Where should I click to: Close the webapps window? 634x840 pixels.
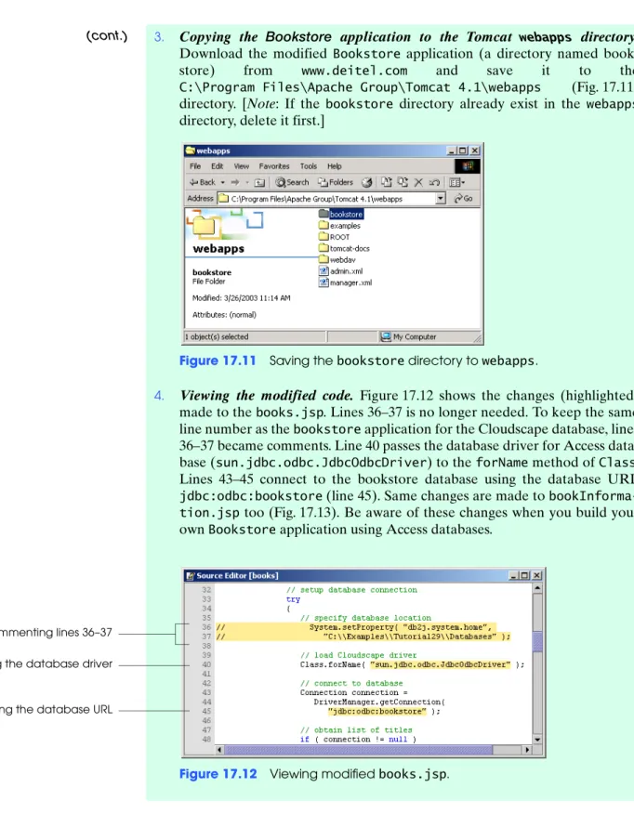pyautogui.click(x=474, y=151)
